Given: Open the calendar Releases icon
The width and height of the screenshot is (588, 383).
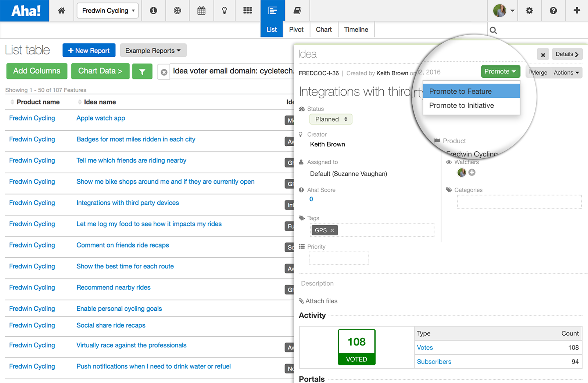Looking at the screenshot, I should [201, 11].
